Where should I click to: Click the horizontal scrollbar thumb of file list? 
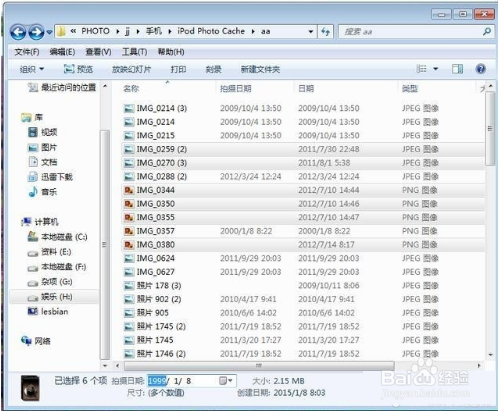[x=259, y=366]
